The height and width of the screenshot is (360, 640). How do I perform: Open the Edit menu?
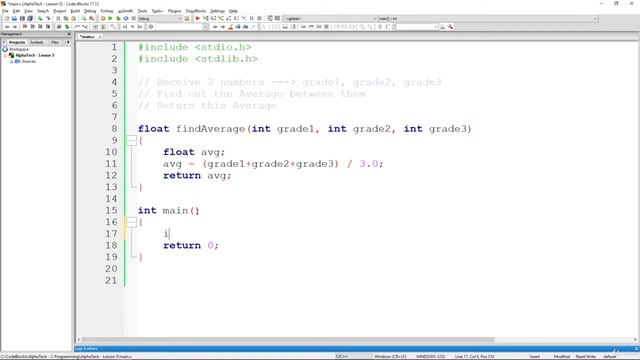pyautogui.click(x=16, y=11)
